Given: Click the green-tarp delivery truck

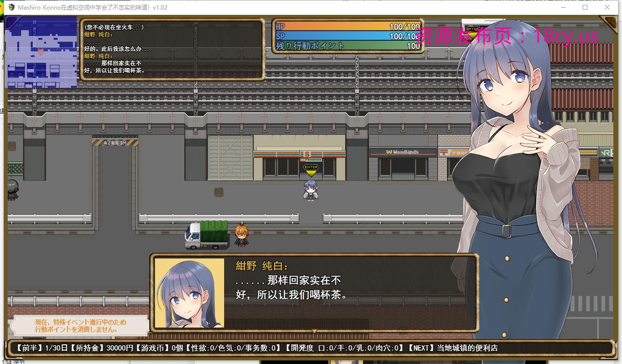Looking at the screenshot, I should click(x=207, y=235).
